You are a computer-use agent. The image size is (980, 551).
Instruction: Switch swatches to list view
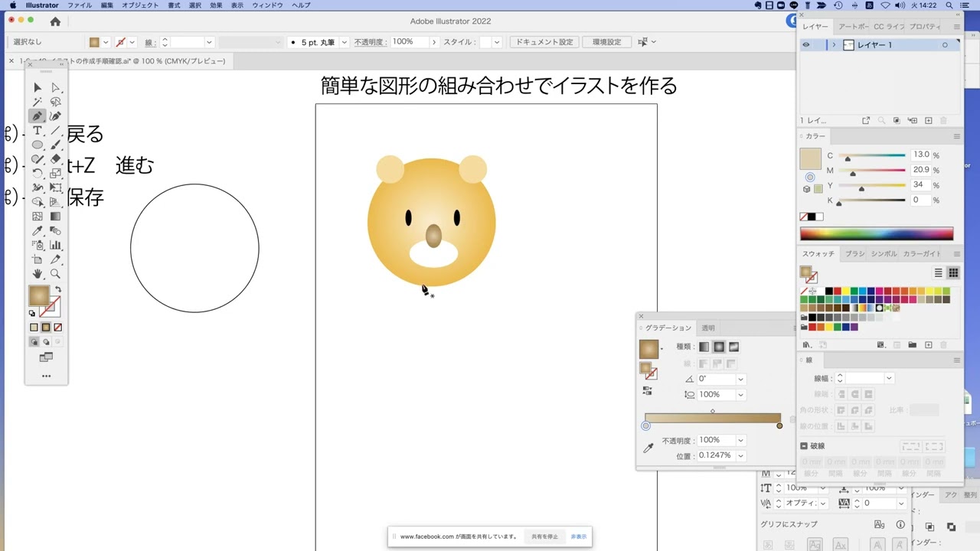[938, 272]
